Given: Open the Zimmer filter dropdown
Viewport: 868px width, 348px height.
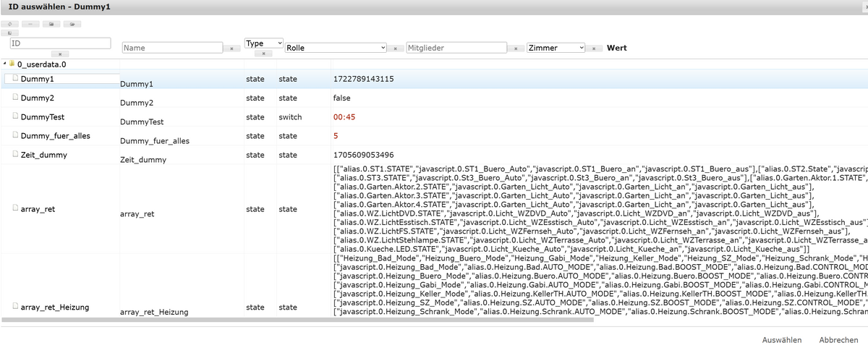Looking at the screenshot, I should coord(556,48).
